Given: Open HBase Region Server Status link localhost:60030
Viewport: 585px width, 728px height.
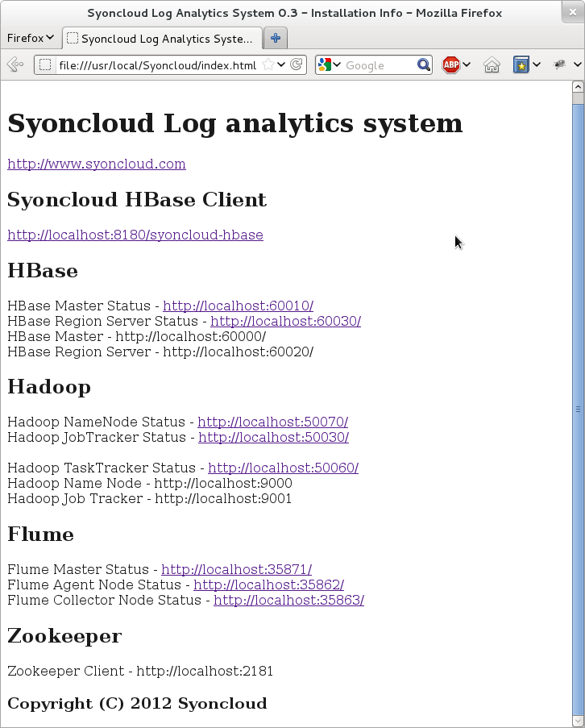Looking at the screenshot, I should click(x=285, y=322).
